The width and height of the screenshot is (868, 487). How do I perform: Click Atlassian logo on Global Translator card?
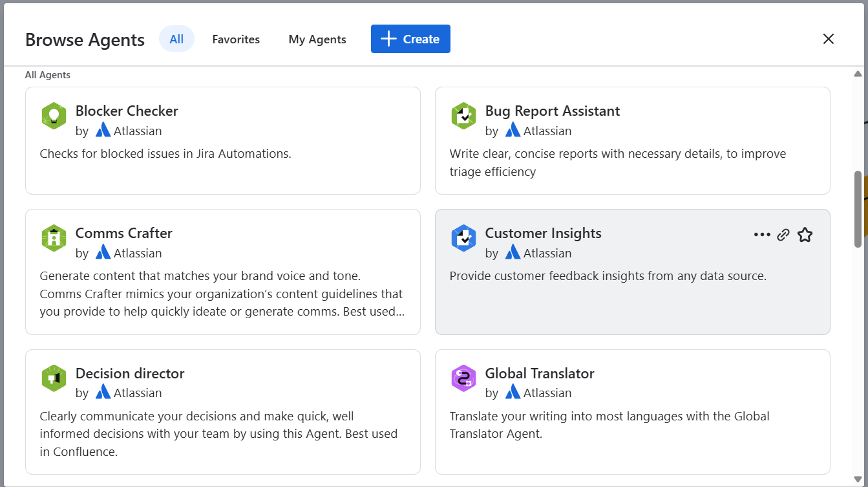coord(513,393)
